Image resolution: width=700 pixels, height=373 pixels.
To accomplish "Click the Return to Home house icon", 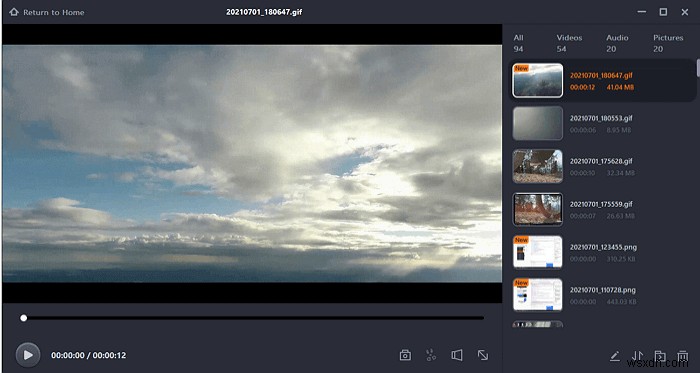I will tap(14, 12).
